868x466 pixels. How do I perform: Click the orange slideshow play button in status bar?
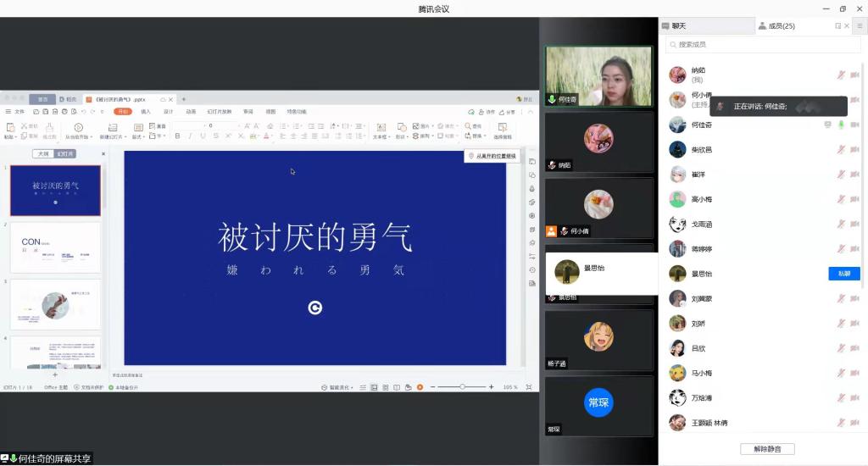click(x=420, y=387)
